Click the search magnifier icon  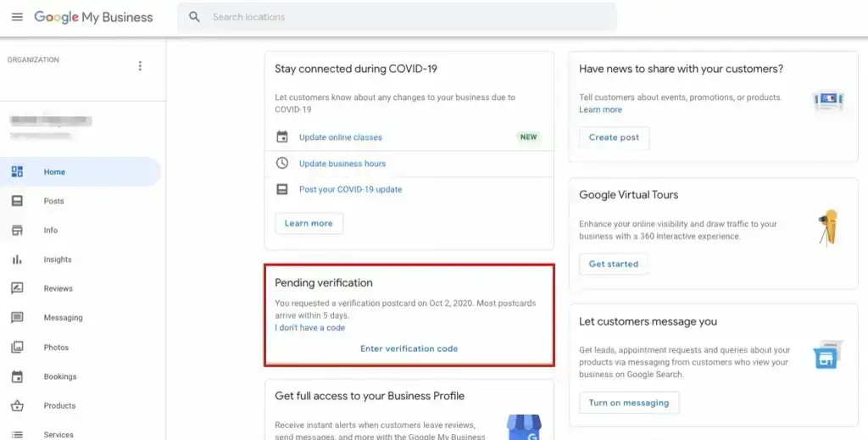pos(194,17)
